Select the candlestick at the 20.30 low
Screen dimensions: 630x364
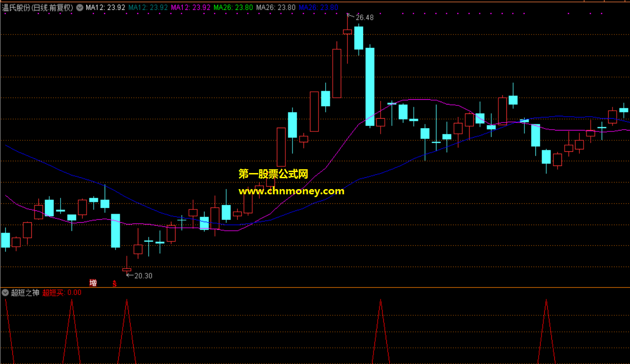click(x=127, y=269)
